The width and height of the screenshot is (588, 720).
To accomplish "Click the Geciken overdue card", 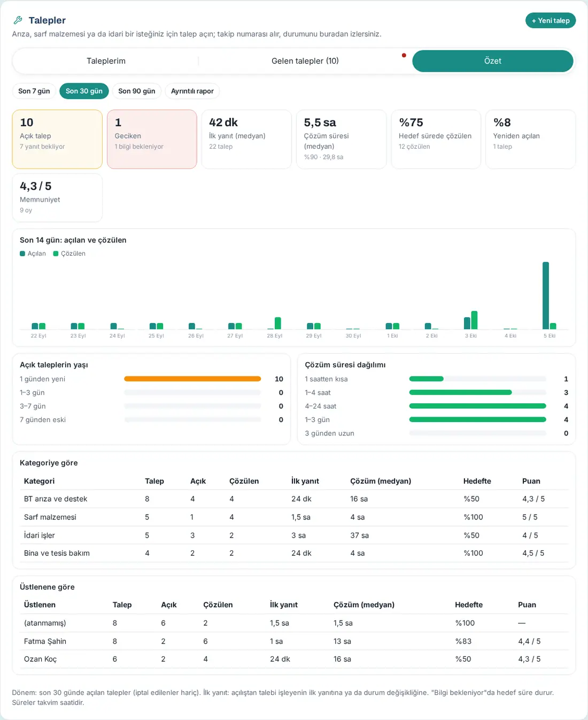I will (x=152, y=139).
